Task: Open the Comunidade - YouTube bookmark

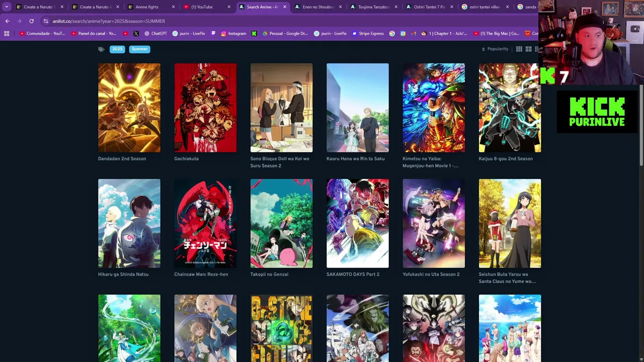Action: (x=42, y=34)
